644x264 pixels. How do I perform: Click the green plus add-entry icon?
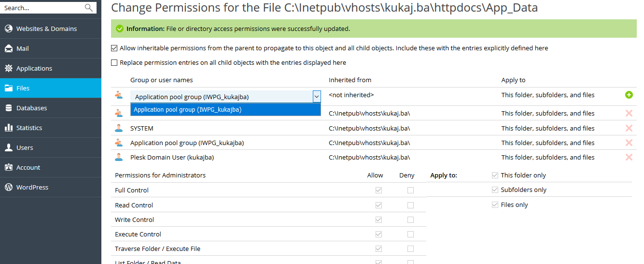pos(629,95)
